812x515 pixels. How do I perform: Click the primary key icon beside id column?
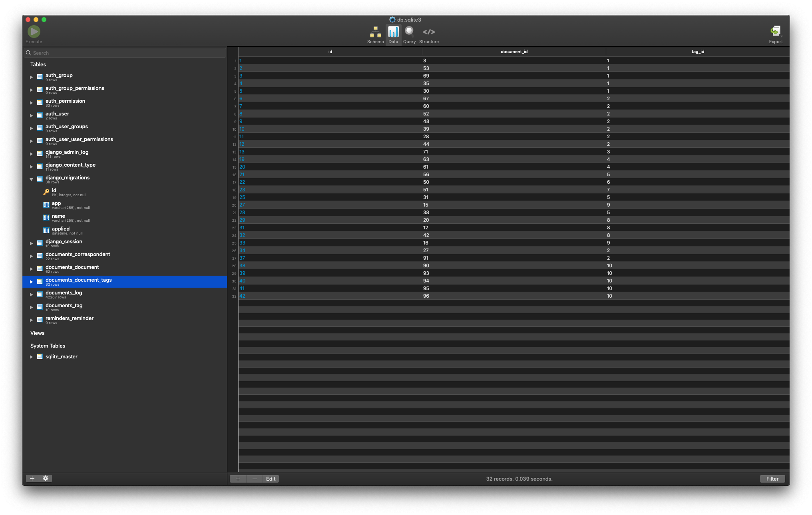(x=46, y=192)
